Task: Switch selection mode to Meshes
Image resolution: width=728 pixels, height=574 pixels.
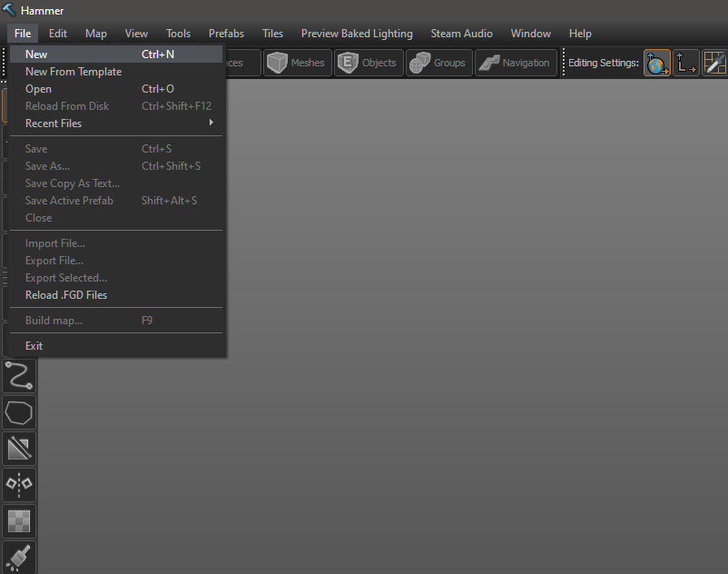Action: (297, 63)
